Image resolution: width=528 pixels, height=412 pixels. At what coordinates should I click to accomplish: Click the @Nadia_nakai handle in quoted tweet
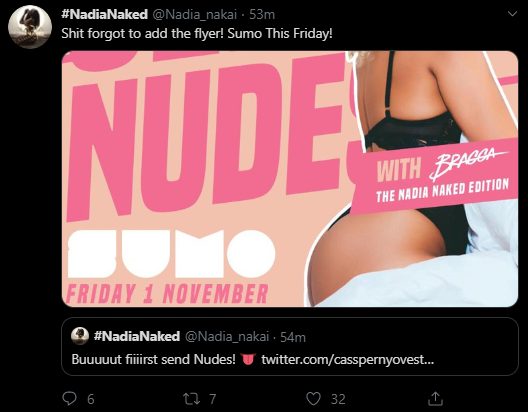[x=227, y=336]
